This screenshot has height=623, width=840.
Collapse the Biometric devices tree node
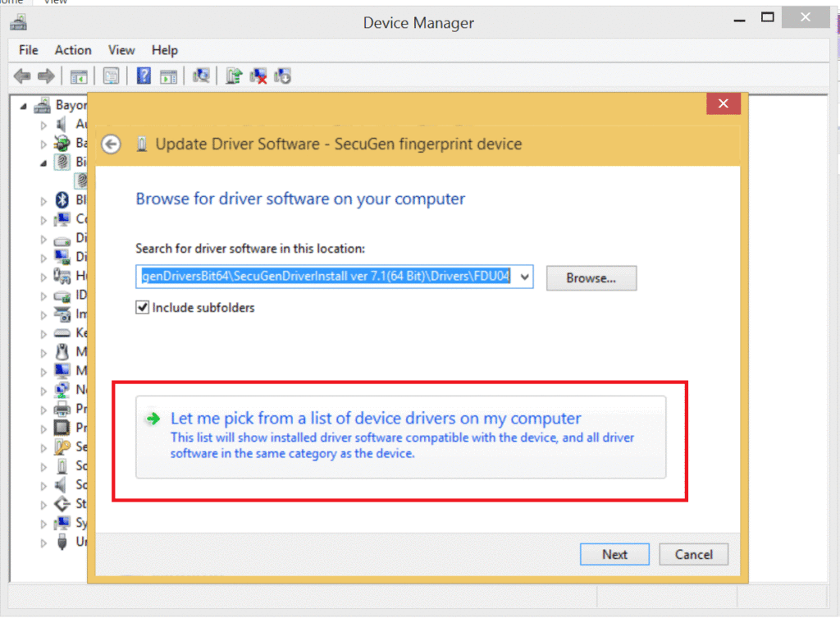click(x=43, y=163)
